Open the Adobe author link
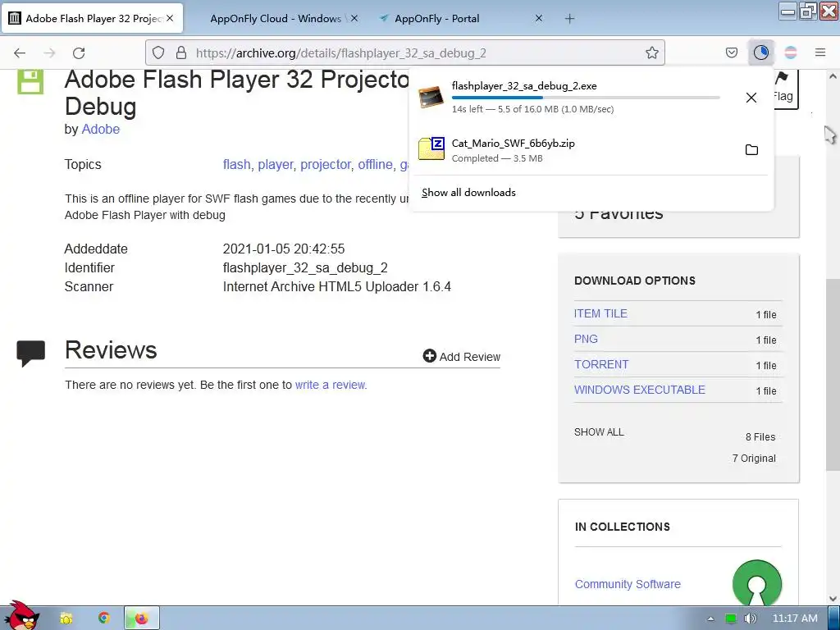840x630 pixels. (x=101, y=129)
